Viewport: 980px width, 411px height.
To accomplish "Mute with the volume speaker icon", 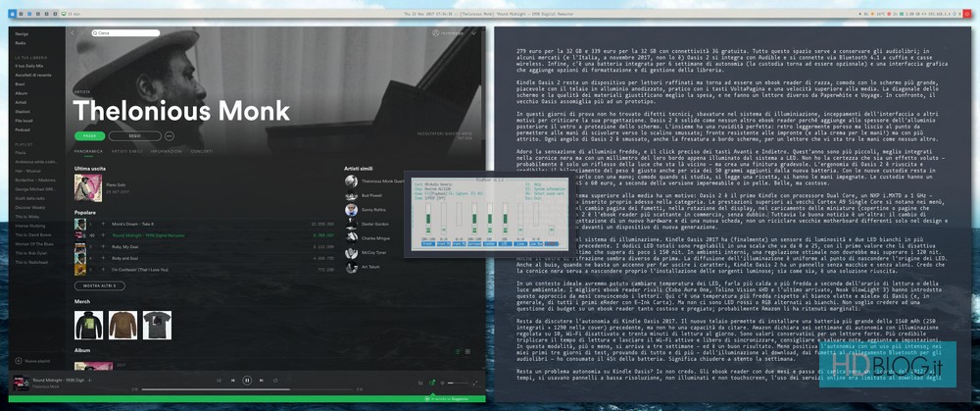I will point(443,383).
